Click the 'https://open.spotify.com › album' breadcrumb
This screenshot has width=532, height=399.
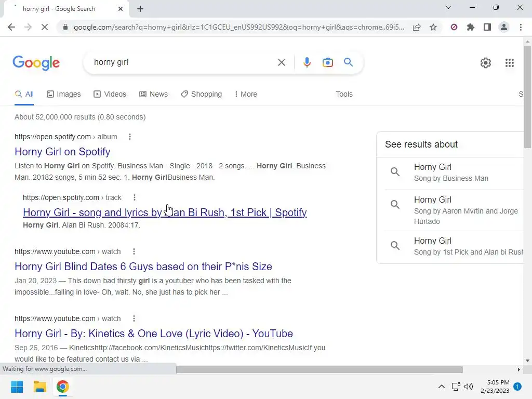pos(66,137)
